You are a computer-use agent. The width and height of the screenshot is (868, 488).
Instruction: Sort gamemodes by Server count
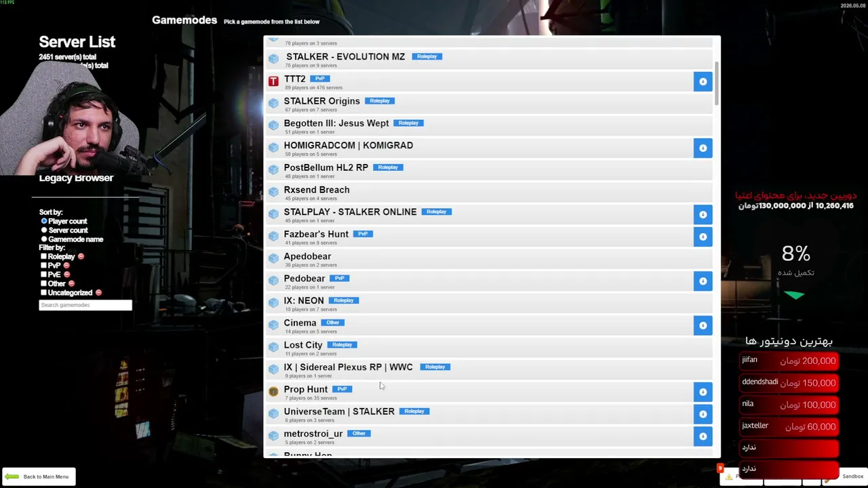(44, 230)
